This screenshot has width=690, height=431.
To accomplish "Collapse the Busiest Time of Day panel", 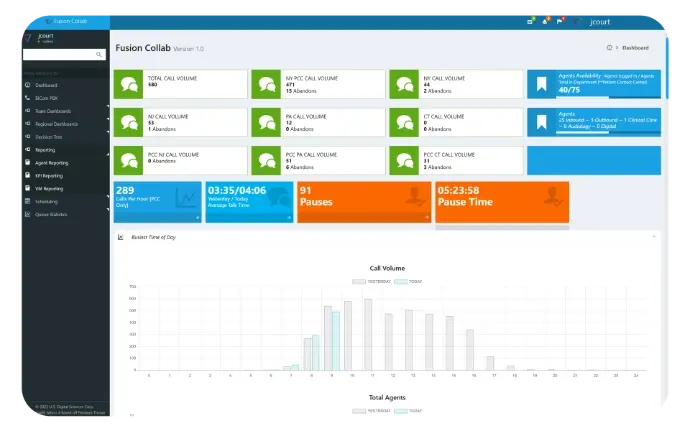I will point(654,237).
